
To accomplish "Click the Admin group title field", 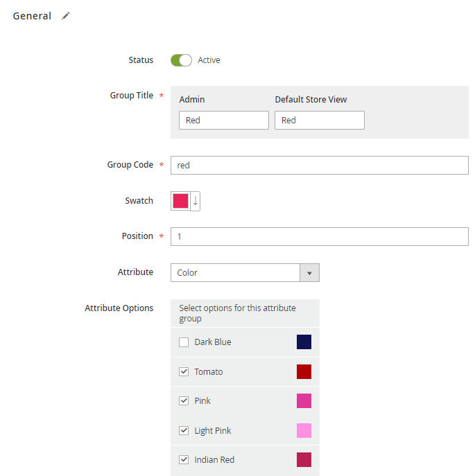I will (223, 121).
